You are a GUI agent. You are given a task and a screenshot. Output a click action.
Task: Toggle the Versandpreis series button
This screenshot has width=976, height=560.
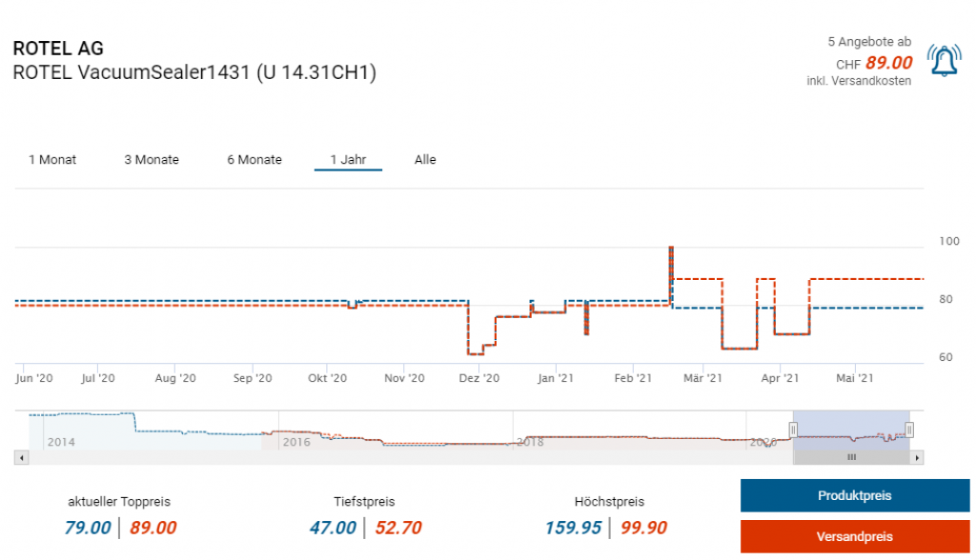tap(854, 536)
